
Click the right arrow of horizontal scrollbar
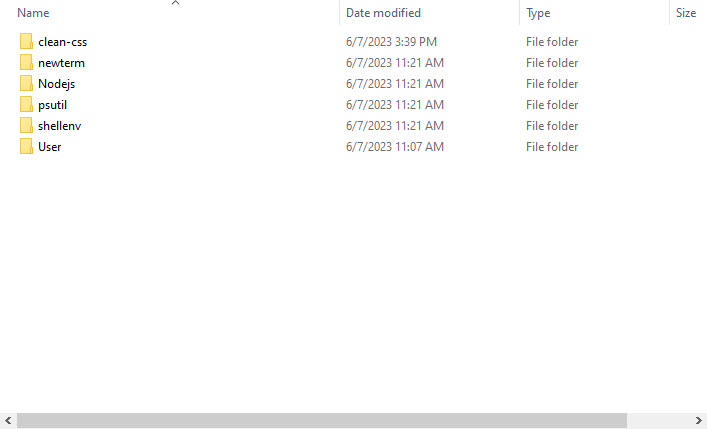click(x=698, y=420)
